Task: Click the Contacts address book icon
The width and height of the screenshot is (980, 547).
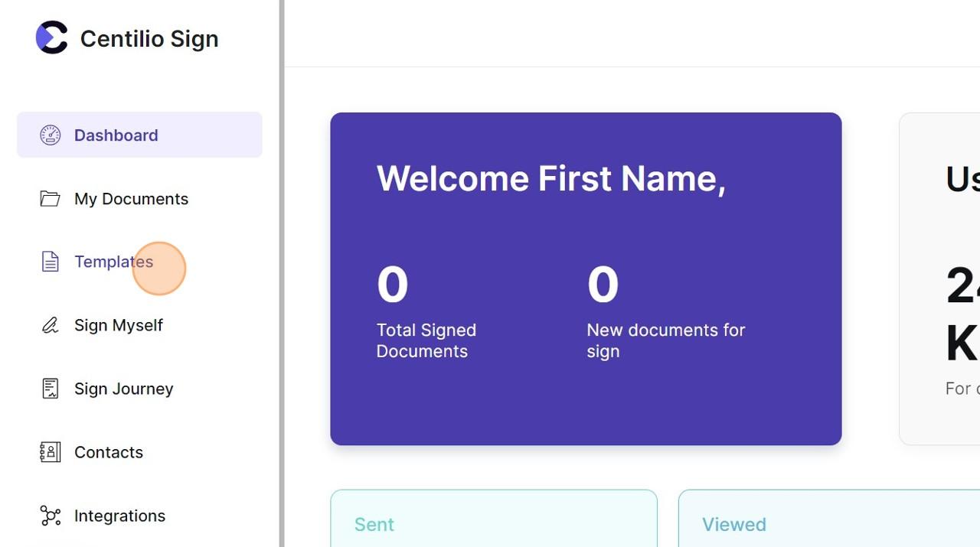Action: click(50, 452)
